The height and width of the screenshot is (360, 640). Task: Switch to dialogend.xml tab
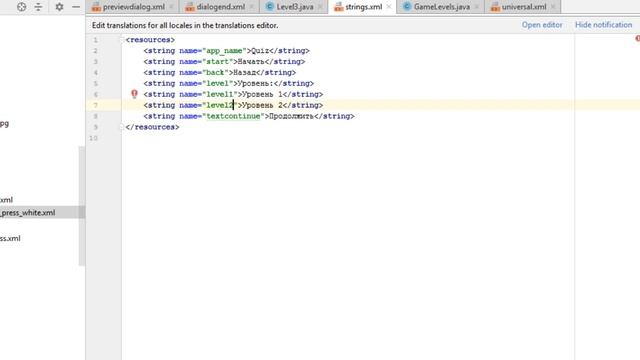221,7
